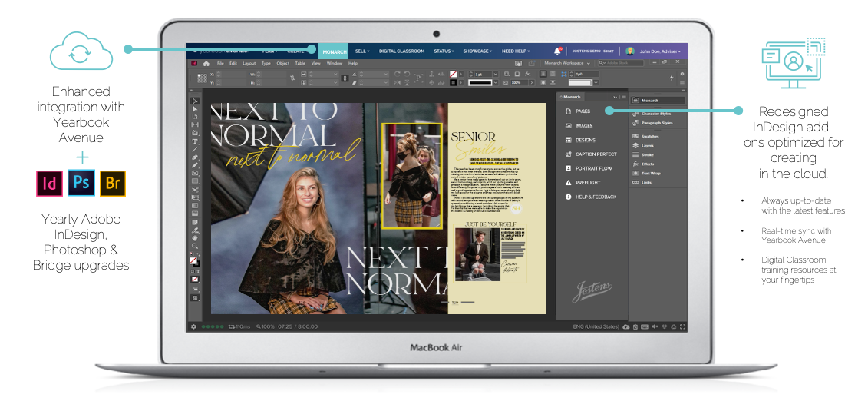The height and width of the screenshot is (401, 868).
Task: Click the 100% opacity field
Action: (x=518, y=82)
